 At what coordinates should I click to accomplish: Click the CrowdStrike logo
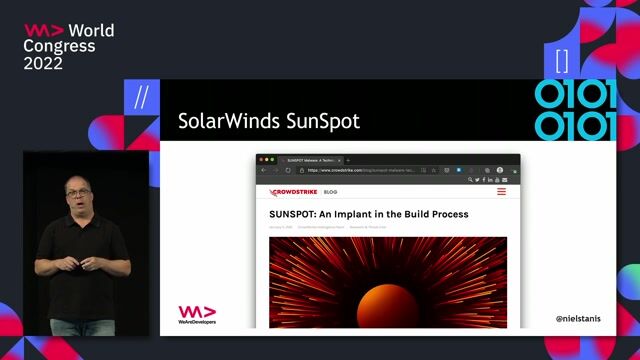293,192
